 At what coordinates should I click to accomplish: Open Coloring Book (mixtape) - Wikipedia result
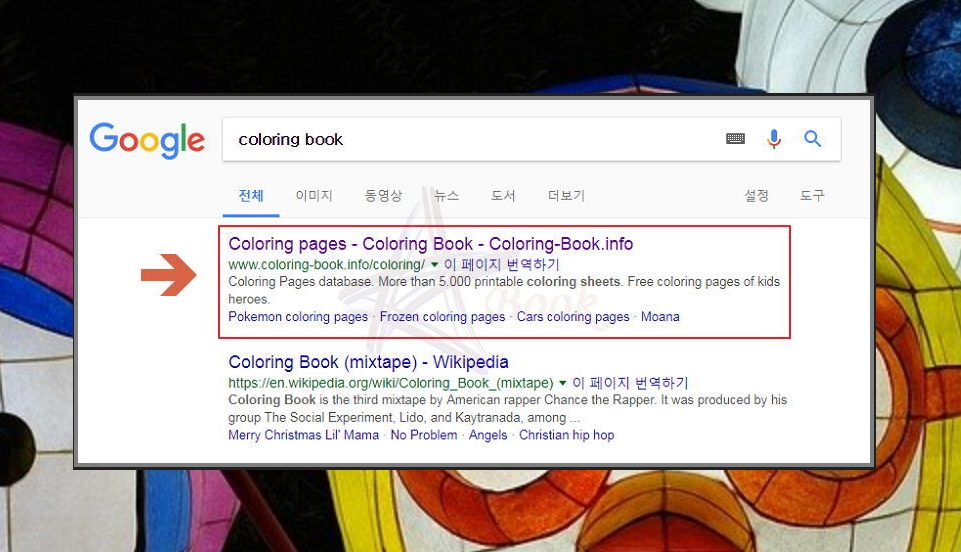coord(368,362)
